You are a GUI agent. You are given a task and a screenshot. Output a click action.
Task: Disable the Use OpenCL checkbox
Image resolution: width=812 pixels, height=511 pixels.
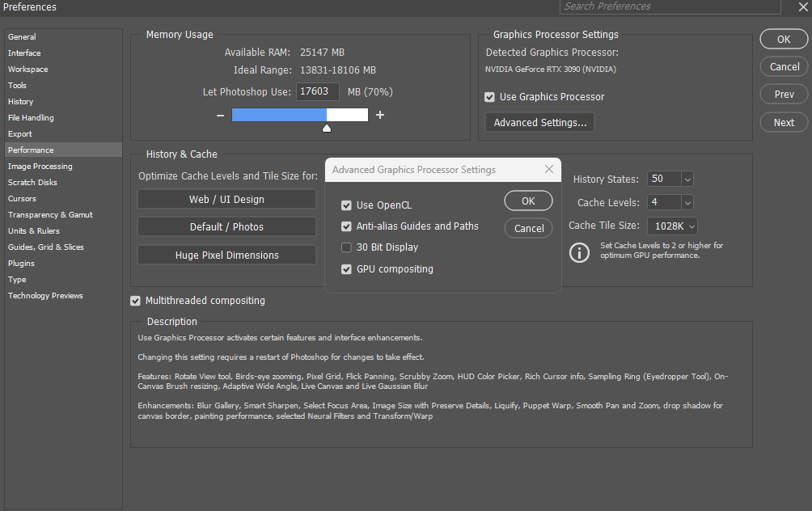coord(346,205)
